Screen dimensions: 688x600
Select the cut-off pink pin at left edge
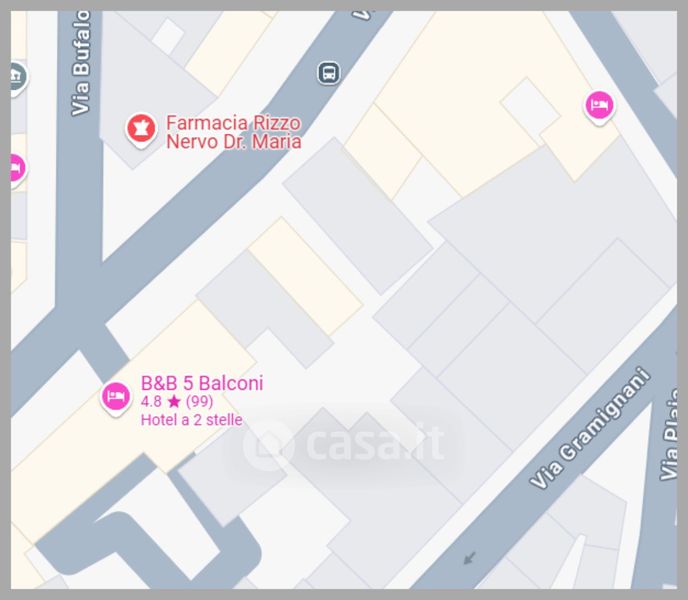coord(18,169)
